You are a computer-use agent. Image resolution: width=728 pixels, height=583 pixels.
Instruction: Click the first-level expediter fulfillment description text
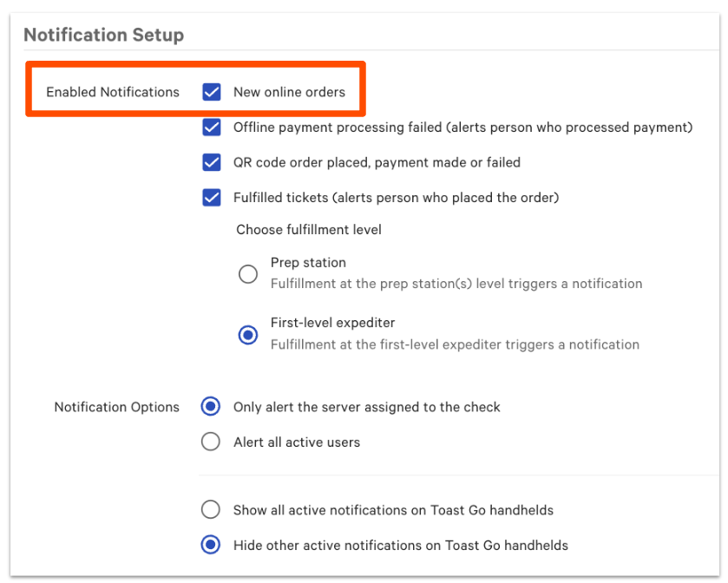point(455,344)
